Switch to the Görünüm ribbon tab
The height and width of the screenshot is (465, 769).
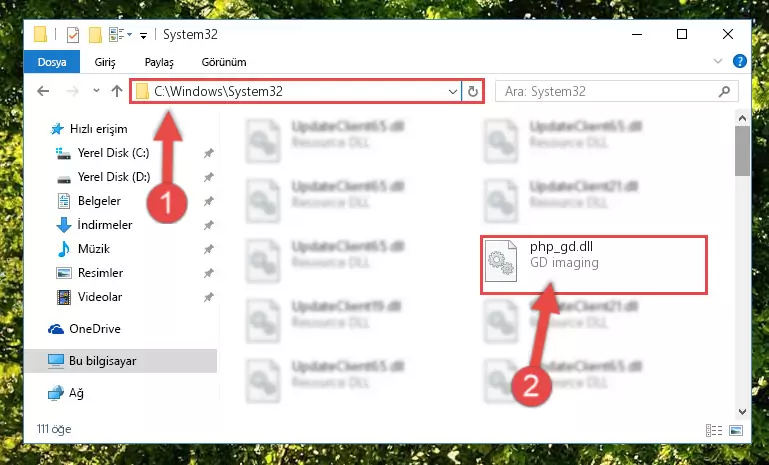pyautogui.click(x=224, y=62)
